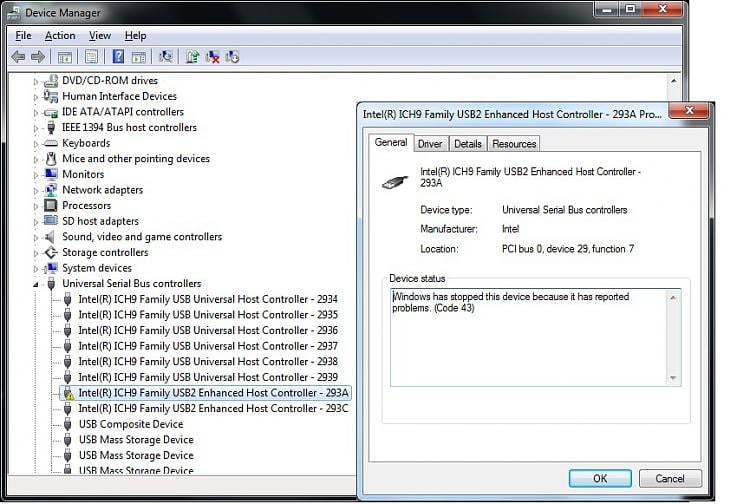Click the USB Composite Device icon

click(x=68, y=424)
